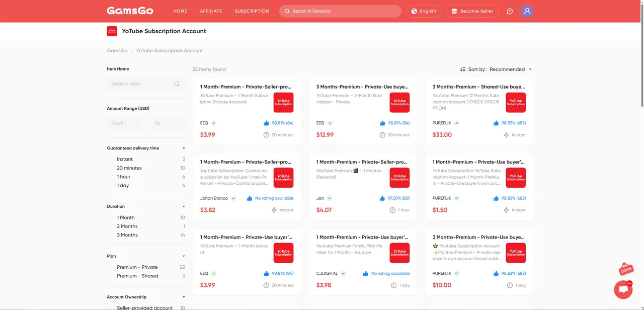Enable the 1 Month duration filter
The width and height of the screenshot is (644, 310).
pyautogui.click(x=111, y=218)
